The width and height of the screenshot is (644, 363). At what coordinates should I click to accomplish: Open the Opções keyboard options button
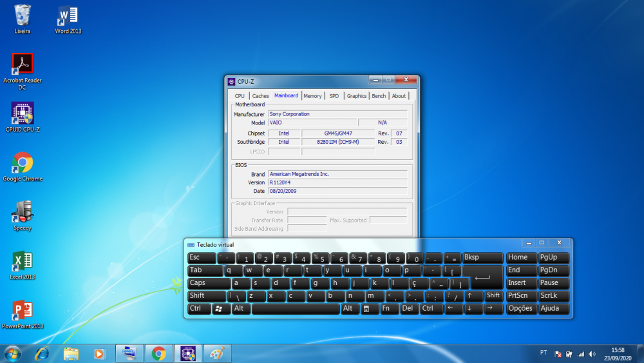(521, 309)
